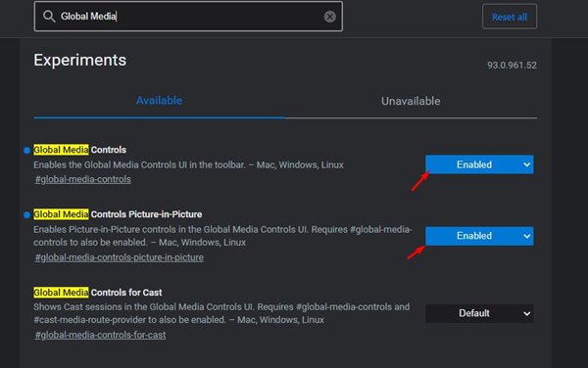Switch to the Unavailable tab
Viewport: 588px width, 368px height.
(411, 101)
